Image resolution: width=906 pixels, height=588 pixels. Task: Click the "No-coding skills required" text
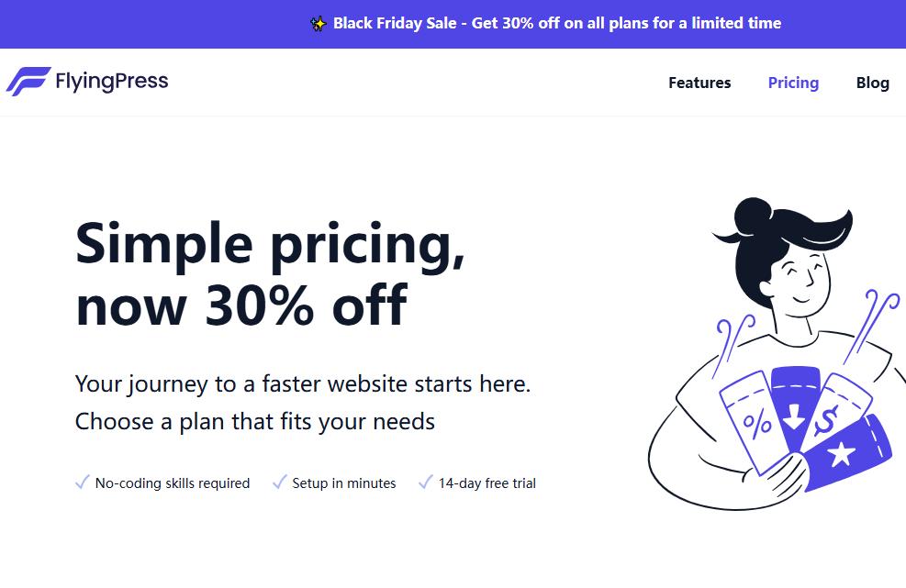click(173, 483)
